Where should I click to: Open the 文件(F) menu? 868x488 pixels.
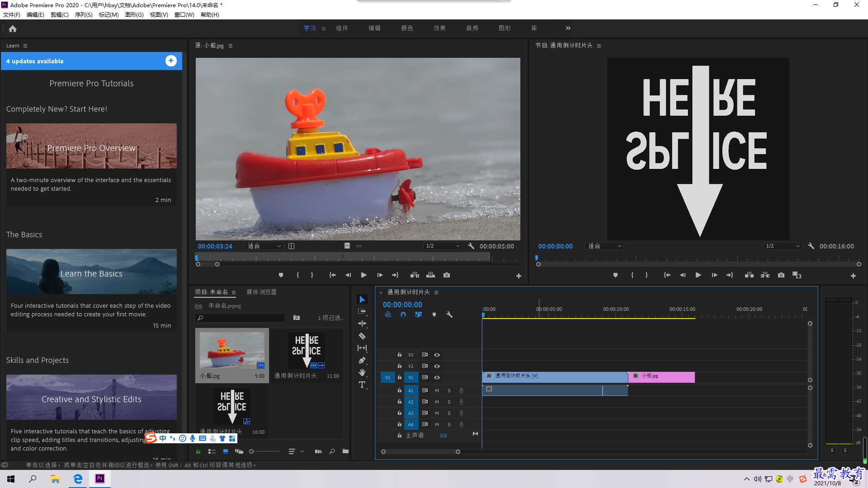[x=12, y=15]
